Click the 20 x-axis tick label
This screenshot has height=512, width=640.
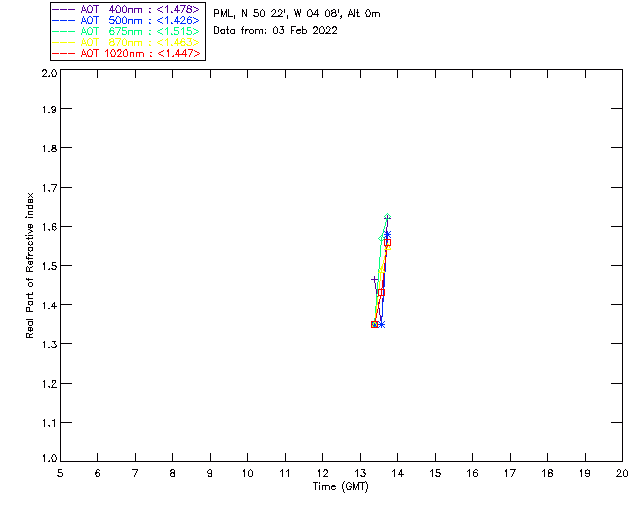click(622, 473)
